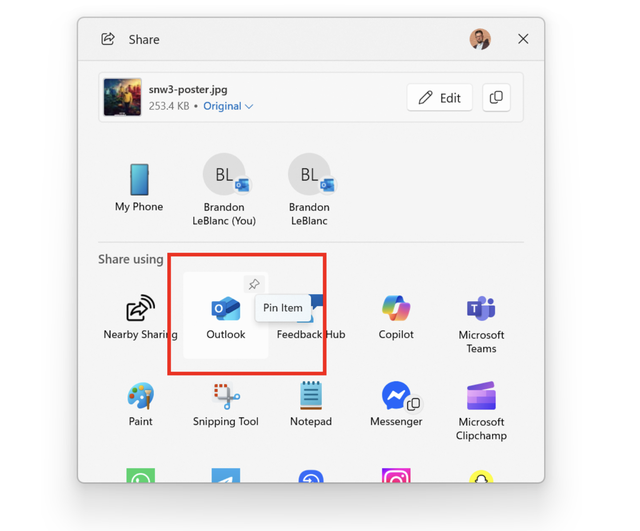This screenshot has height=531, width=640.
Task: Share using Microsoft Teams
Action: pyautogui.click(x=481, y=323)
